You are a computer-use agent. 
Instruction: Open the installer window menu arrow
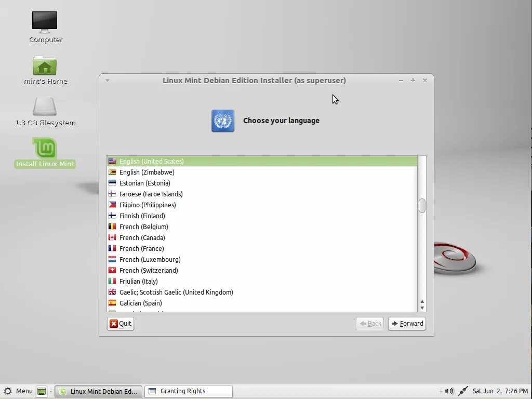pyautogui.click(x=107, y=81)
